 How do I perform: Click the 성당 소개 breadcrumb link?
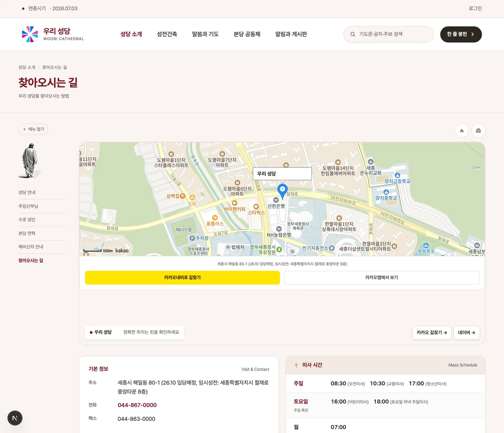pyautogui.click(x=27, y=67)
